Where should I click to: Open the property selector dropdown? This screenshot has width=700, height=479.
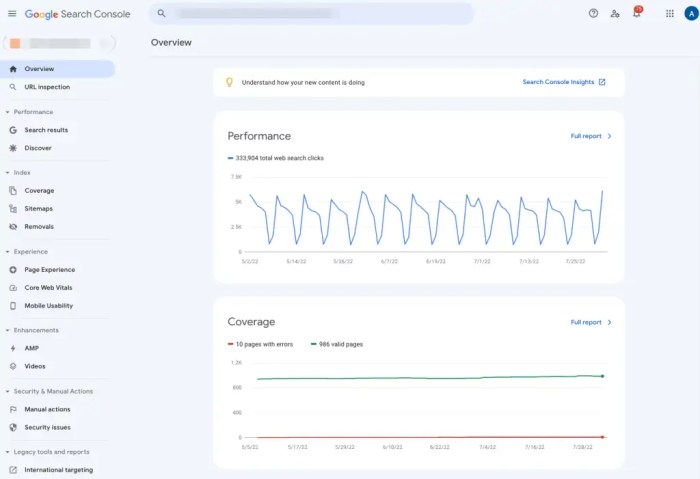tap(59, 43)
